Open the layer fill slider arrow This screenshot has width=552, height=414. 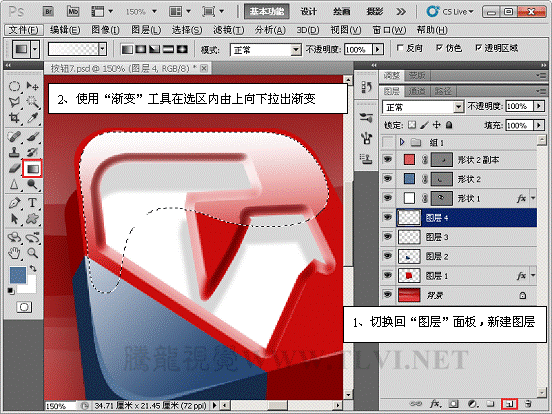coord(539,125)
